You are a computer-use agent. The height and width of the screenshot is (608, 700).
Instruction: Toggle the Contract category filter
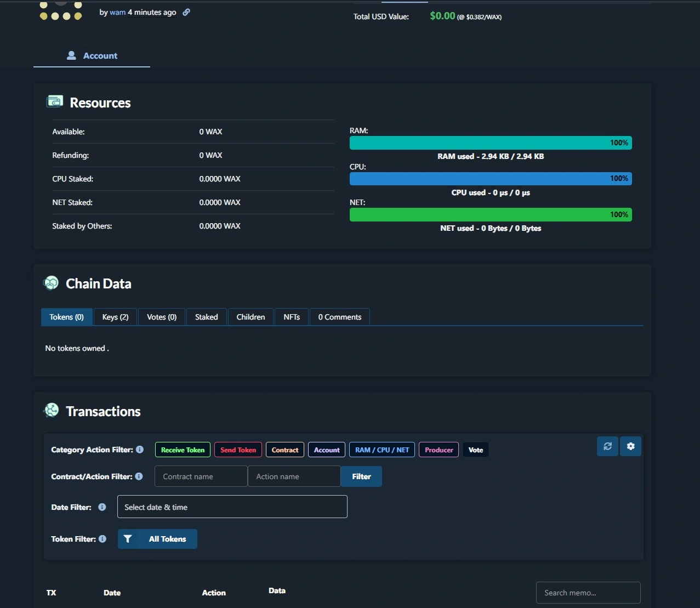click(x=285, y=450)
